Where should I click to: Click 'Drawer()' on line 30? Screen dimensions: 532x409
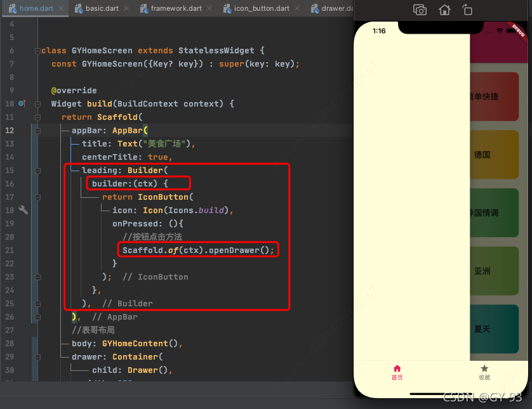coord(147,370)
